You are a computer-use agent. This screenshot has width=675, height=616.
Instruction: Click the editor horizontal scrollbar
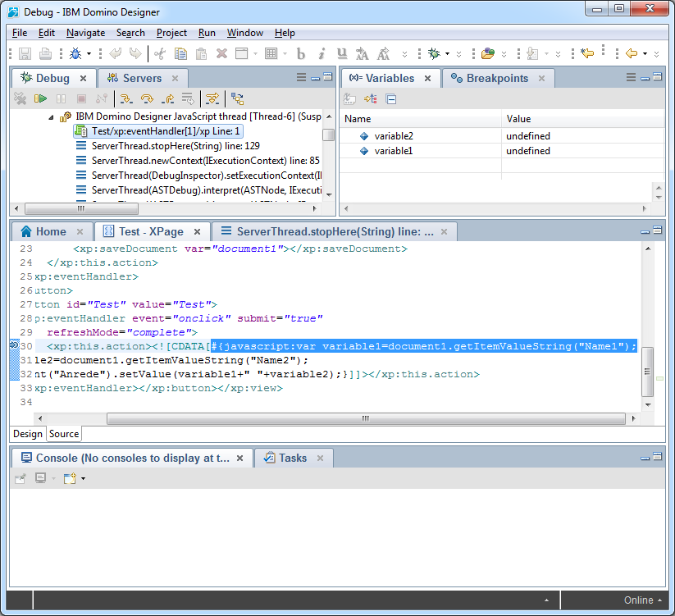tap(366, 418)
